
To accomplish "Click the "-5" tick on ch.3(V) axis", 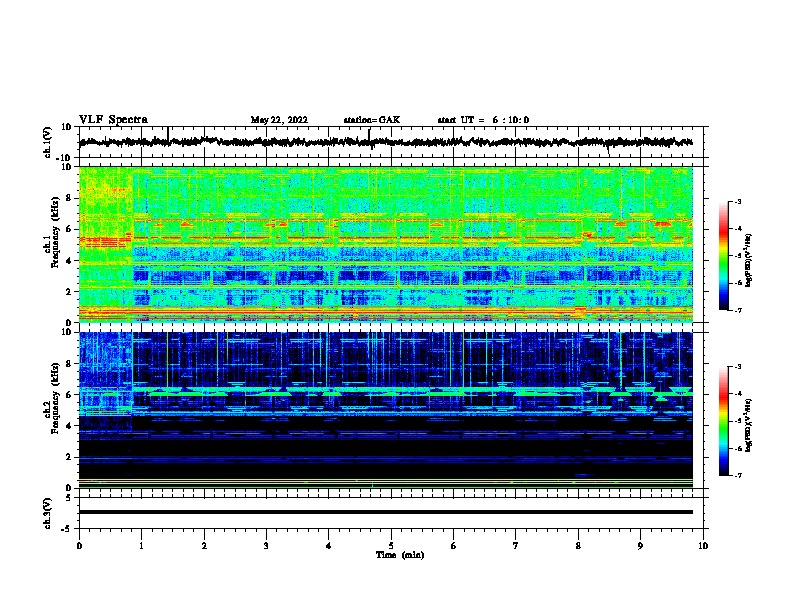I will coord(68,529).
